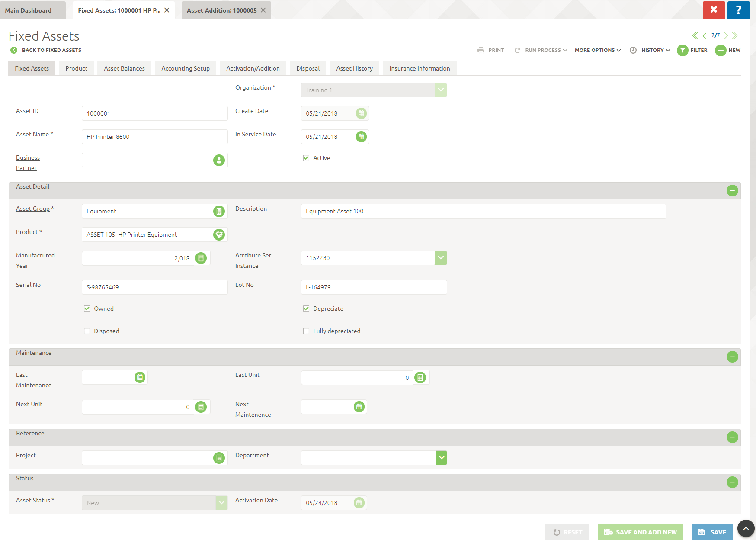The height and width of the screenshot is (540, 756).
Task: Open the Department dropdown
Action: 441,458
